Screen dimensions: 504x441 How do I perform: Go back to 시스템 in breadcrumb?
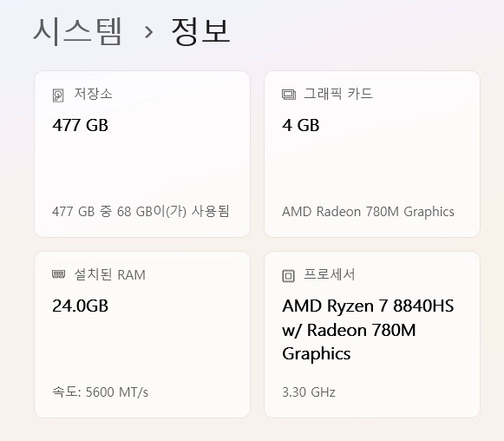[77, 31]
